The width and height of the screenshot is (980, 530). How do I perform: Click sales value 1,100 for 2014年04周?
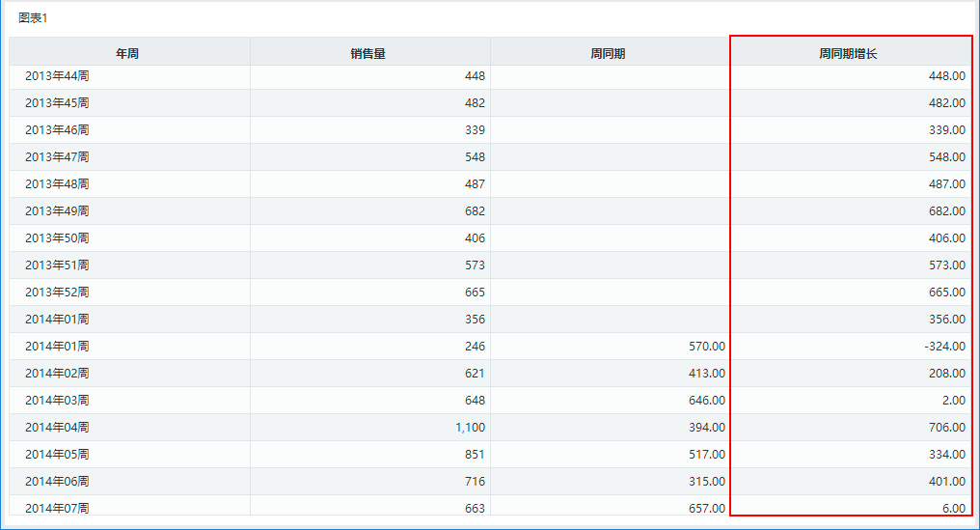click(x=470, y=427)
